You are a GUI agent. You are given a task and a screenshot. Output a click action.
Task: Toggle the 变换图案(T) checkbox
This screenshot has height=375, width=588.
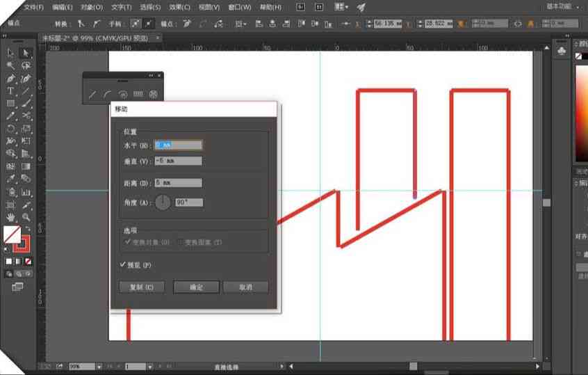click(180, 242)
